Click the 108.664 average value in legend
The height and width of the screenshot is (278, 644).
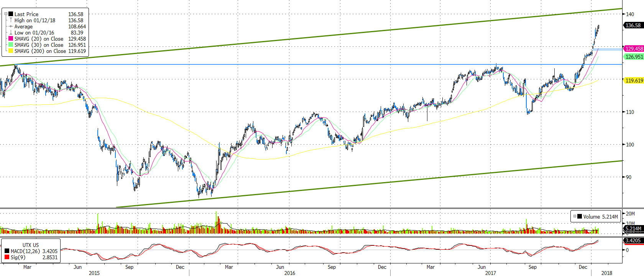[77, 26]
